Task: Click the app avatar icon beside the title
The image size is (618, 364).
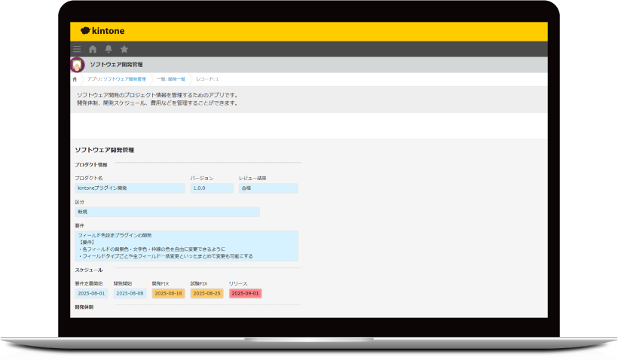Action: coord(77,65)
